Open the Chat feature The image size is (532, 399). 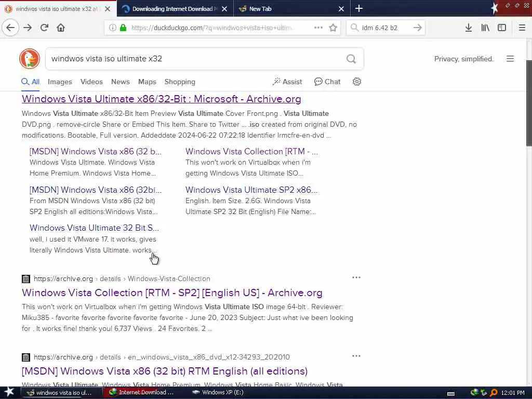coord(327,82)
